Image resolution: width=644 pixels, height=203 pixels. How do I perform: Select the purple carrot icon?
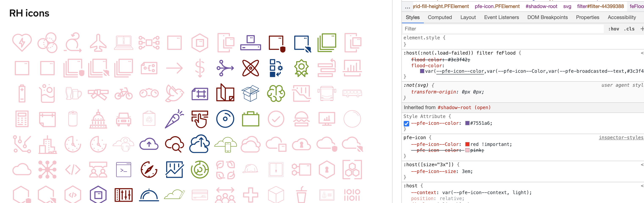point(174,119)
